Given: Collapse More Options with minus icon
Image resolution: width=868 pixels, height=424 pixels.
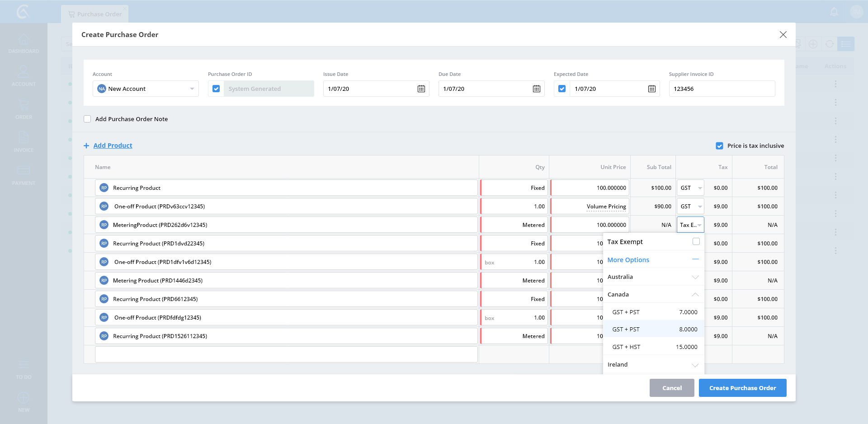Looking at the screenshot, I should pos(695,259).
